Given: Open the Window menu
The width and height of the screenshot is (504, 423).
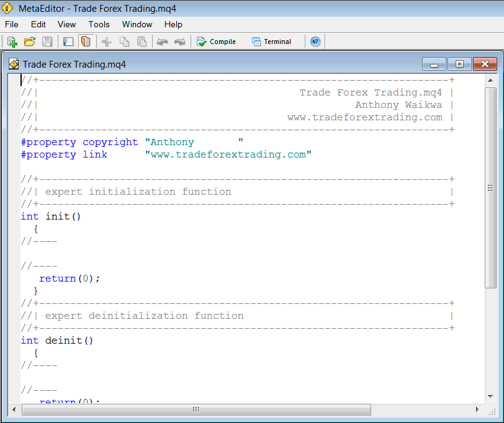Looking at the screenshot, I should [137, 24].
